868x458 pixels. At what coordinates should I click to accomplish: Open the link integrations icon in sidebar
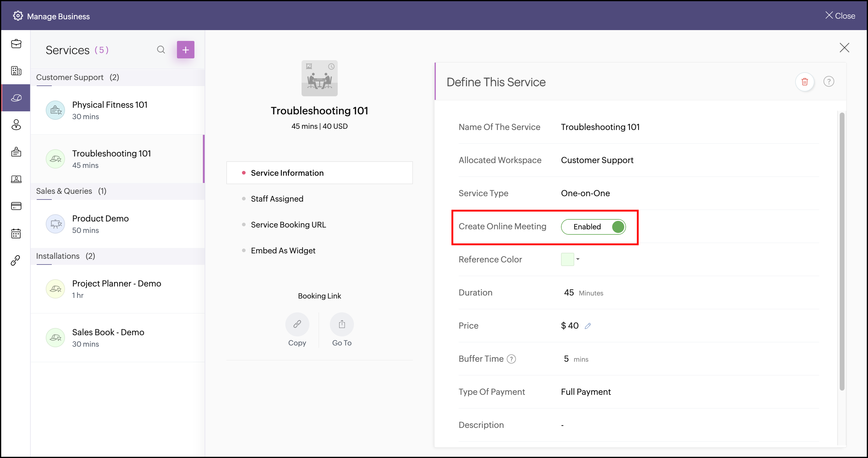tap(16, 260)
